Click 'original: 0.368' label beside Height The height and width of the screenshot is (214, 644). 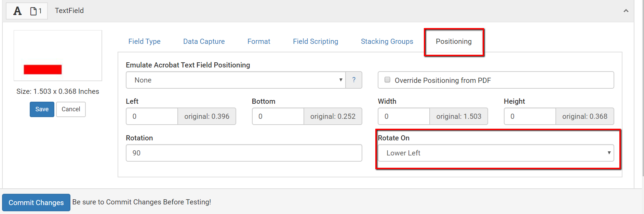pos(585,116)
